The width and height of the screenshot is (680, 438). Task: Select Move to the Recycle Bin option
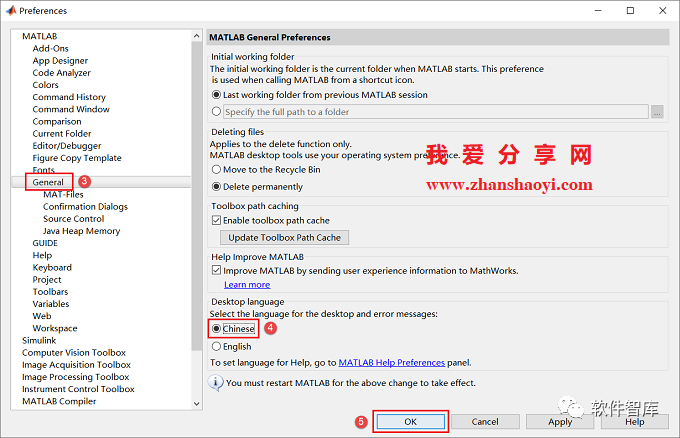[x=216, y=170]
